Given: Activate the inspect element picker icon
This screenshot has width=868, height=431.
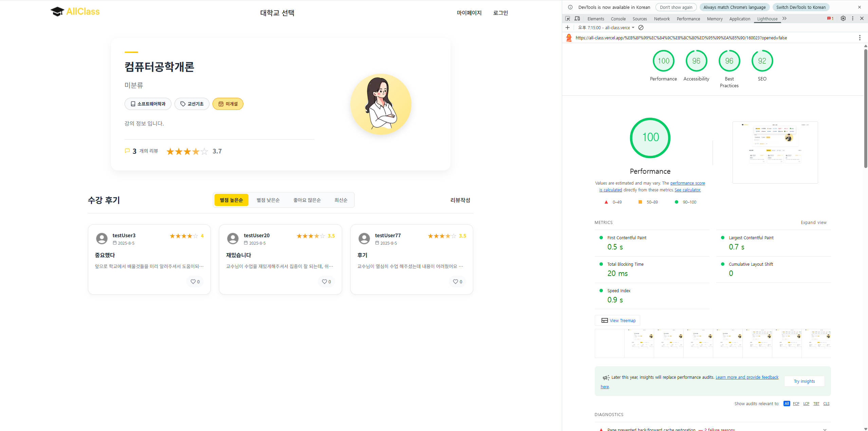Looking at the screenshot, I should (x=568, y=19).
